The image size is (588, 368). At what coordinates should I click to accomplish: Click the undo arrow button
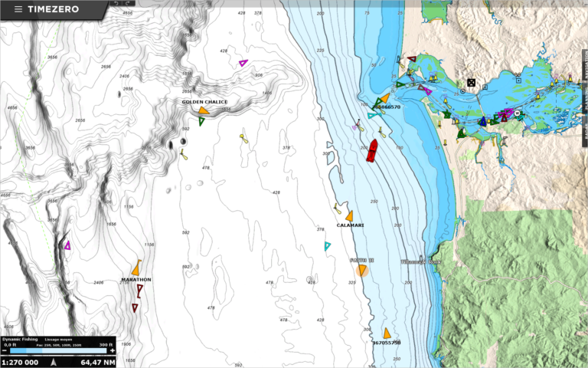(x=116, y=3)
